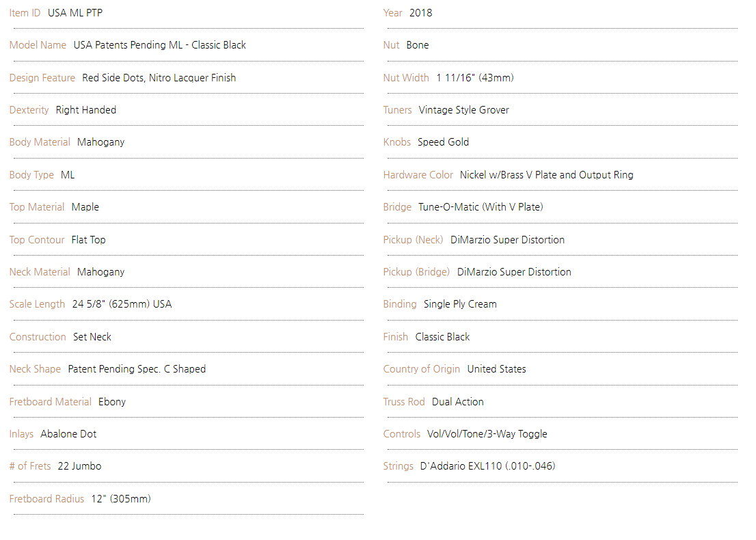Click the Country of Origin label
Screen dimensions: 756x540
421,369
